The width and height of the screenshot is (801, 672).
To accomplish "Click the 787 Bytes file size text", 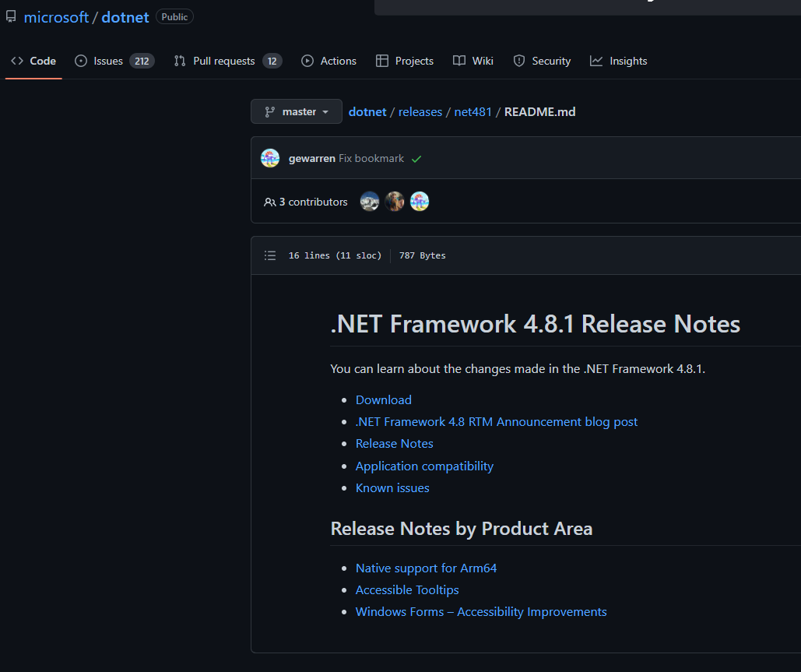I will click(x=422, y=255).
